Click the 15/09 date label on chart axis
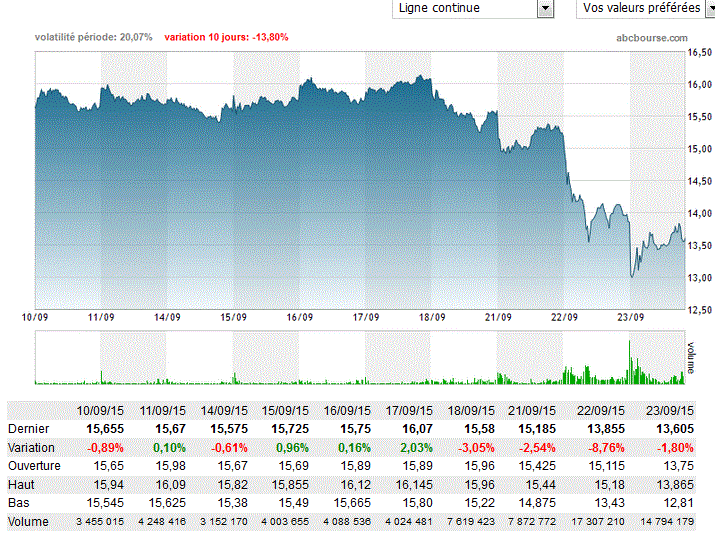Image resolution: width=715 pixels, height=540 pixels. (233, 317)
